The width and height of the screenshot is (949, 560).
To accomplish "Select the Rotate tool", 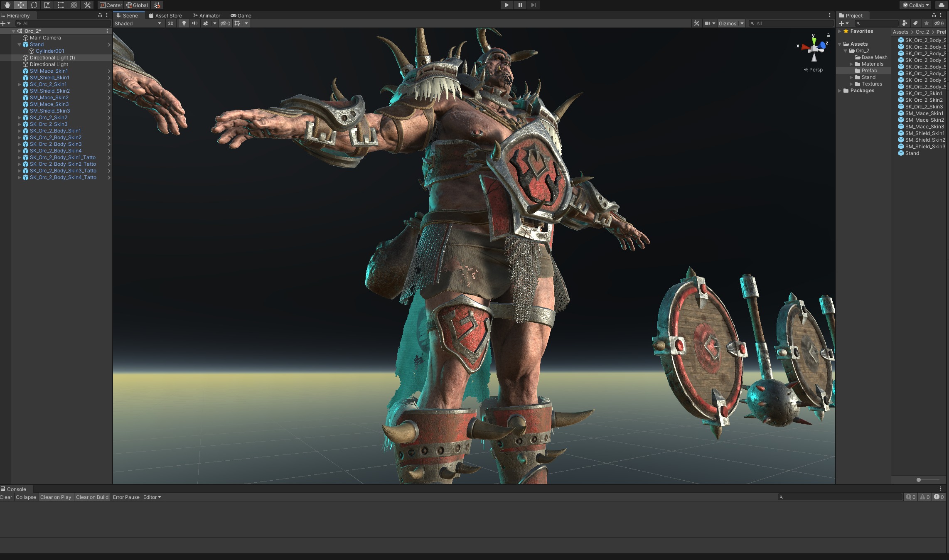I will click(34, 5).
